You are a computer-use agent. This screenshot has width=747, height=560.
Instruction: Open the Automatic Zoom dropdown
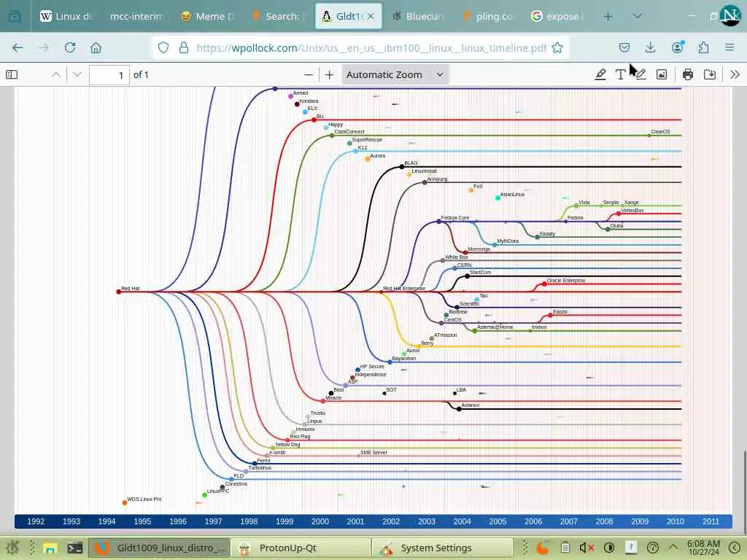click(395, 75)
